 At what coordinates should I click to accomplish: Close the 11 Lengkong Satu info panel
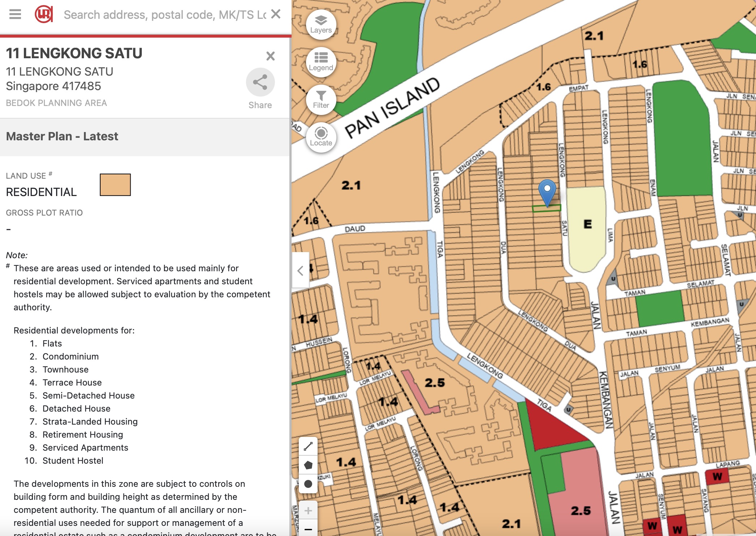270,56
